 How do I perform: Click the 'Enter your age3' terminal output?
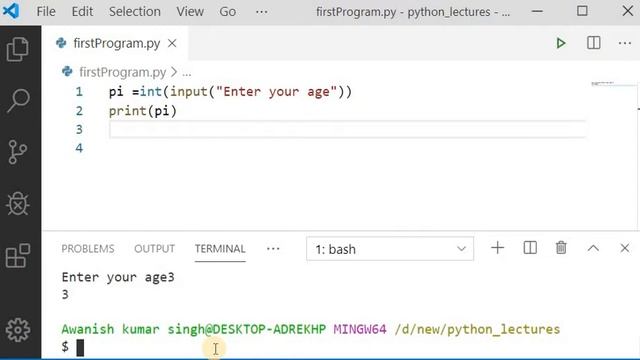118,277
